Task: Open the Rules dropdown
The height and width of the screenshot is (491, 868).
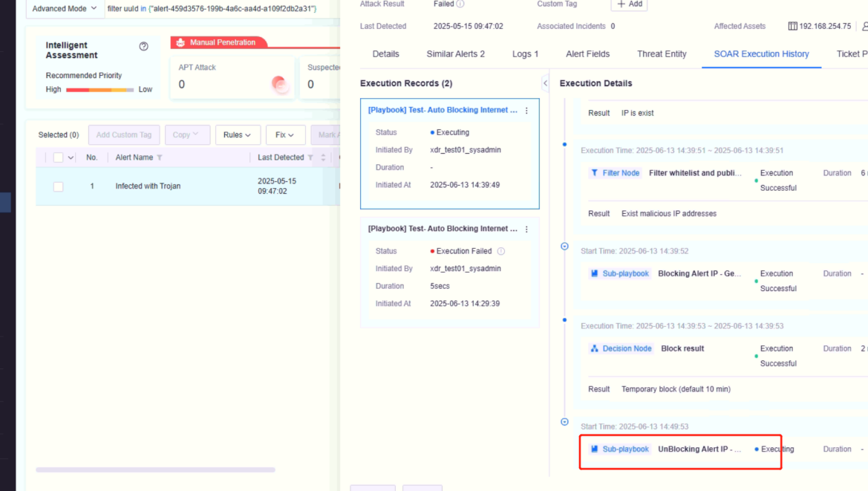Action: [x=237, y=134]
